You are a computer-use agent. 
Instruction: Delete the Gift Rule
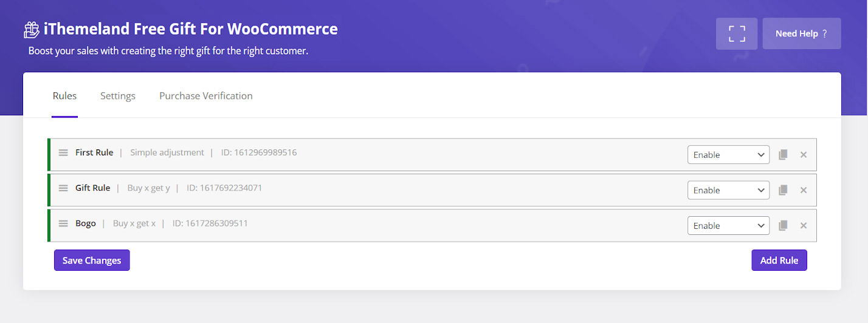coord(804,190)
